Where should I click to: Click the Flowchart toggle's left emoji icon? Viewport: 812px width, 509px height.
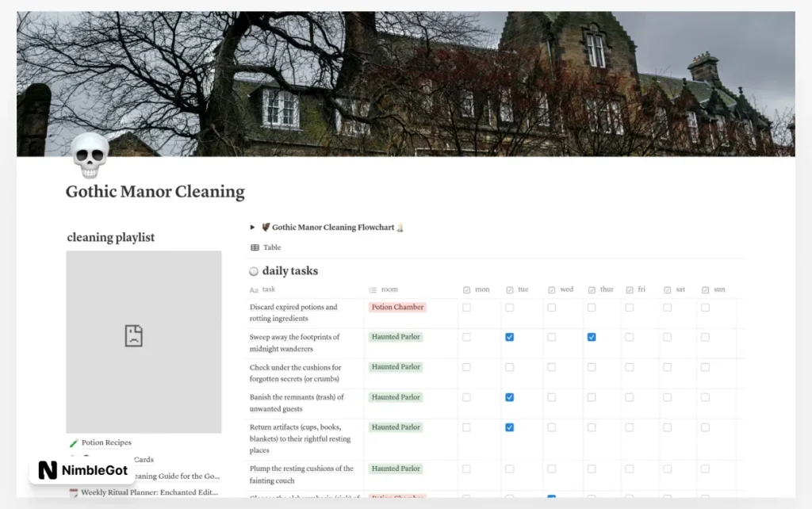(x=266, y=228)
